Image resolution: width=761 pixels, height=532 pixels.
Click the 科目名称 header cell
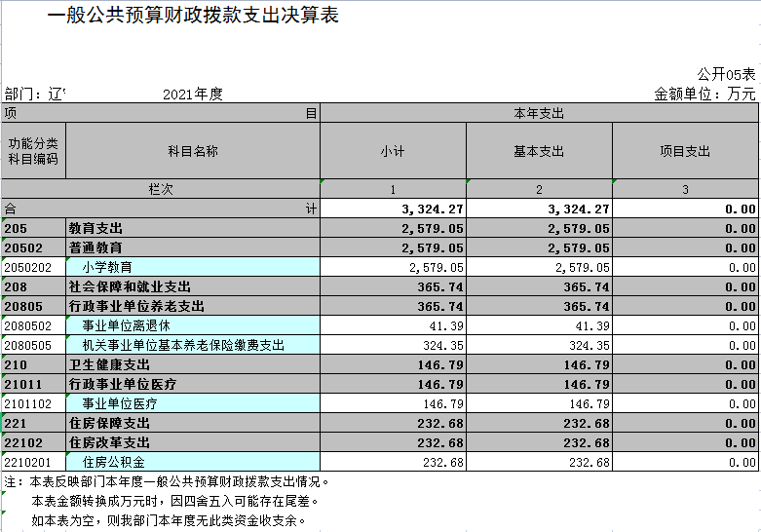point(193,150)
